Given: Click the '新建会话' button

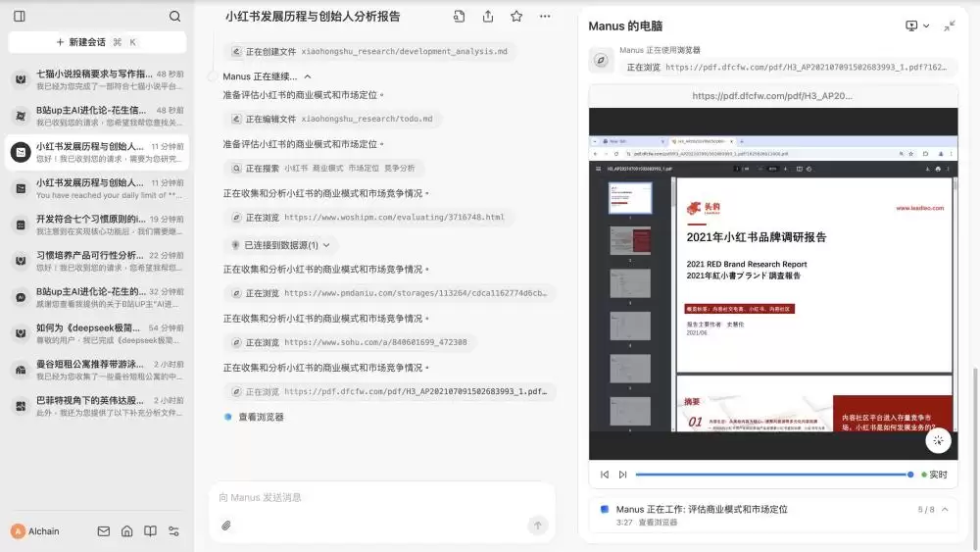Looking at the screenshot, I should [97, 42].
